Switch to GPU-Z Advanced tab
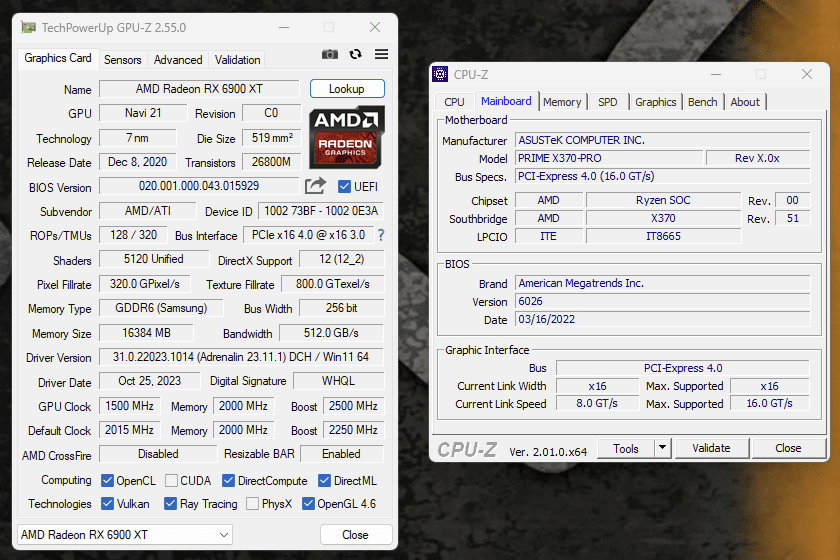The image size is (840, 560). click(178, 59)
